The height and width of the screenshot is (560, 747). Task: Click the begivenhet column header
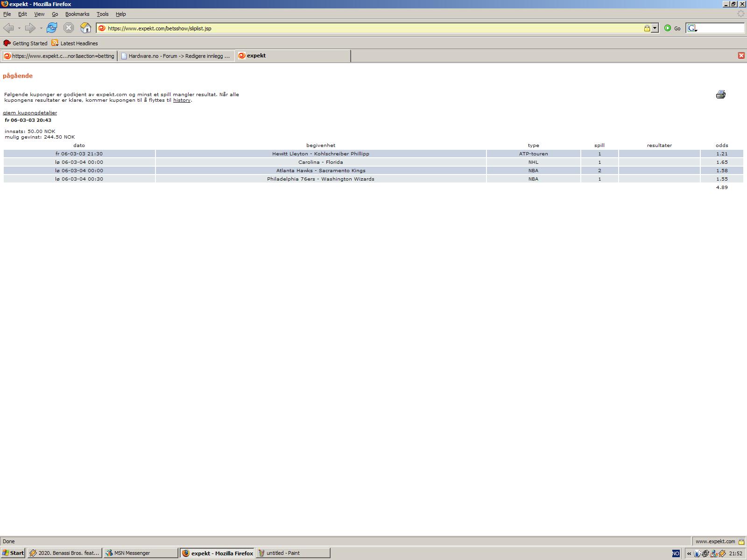pyautogui.click(x=321, y=145)
